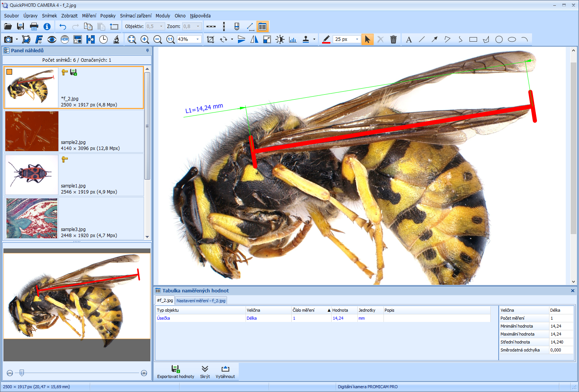Select the arrow annotation tool
The image size is (579, 392).
pos(435,39)
